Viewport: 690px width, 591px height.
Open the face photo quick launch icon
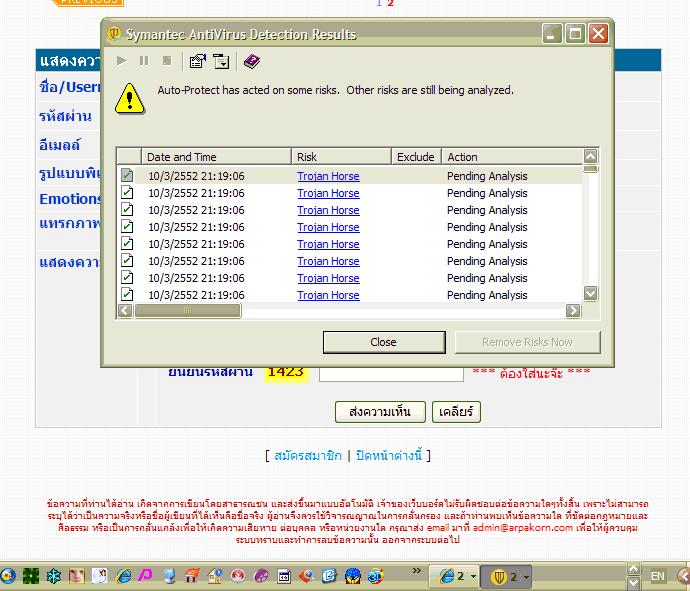coord(77,576)
